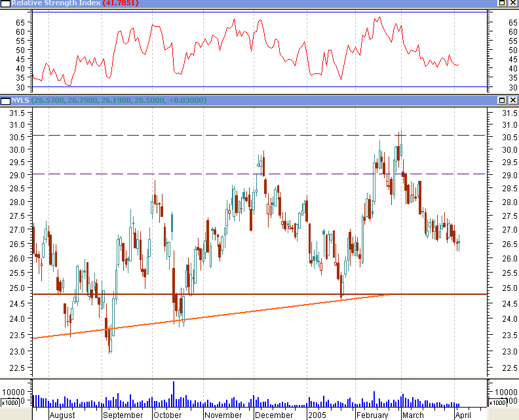Select the lower blue RSI 30 line

260,86
